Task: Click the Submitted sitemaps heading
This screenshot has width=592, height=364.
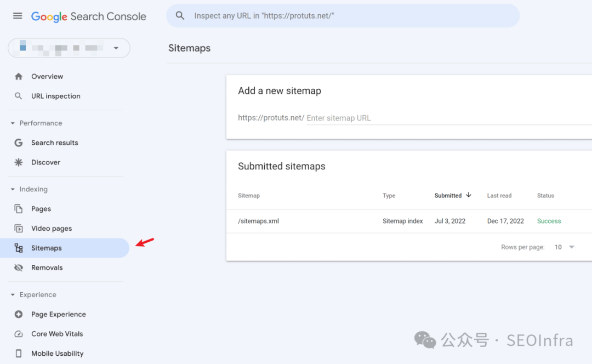Action: point(282,166)
